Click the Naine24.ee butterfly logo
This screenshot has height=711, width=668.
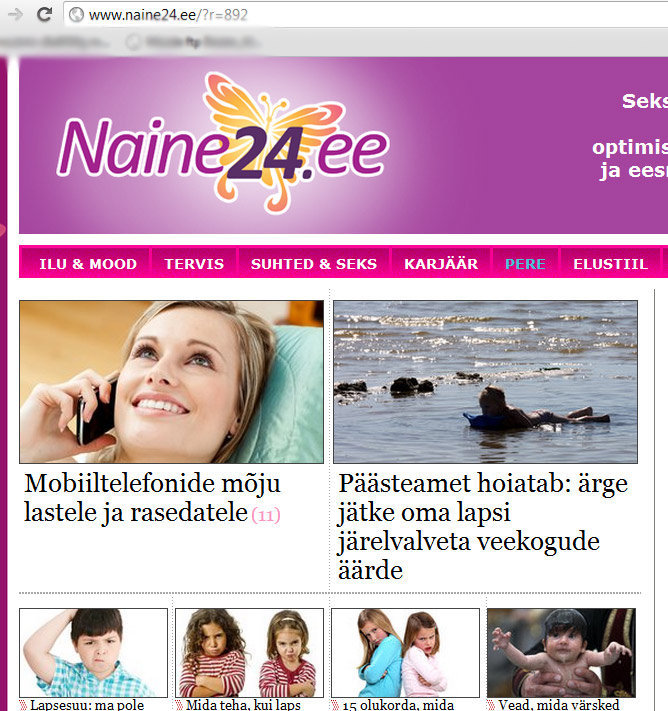click(223, 143)
